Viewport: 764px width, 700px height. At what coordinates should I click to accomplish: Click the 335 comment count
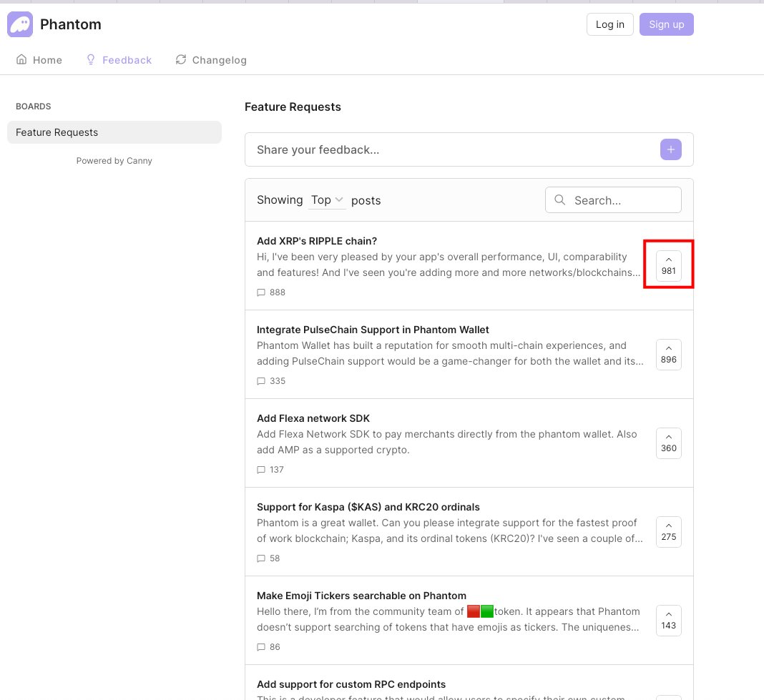(278, 381)
